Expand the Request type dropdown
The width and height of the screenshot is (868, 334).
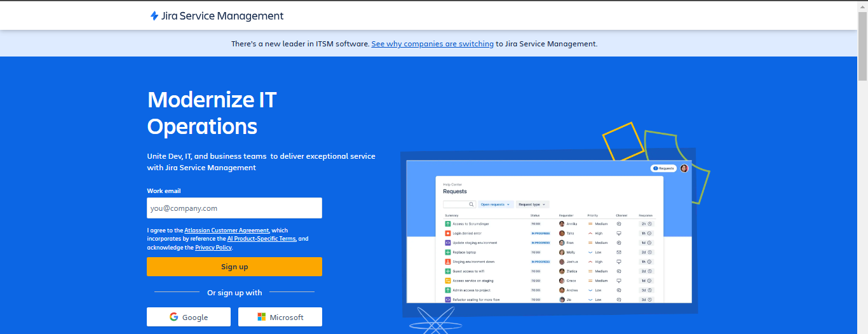coord(532,204)
